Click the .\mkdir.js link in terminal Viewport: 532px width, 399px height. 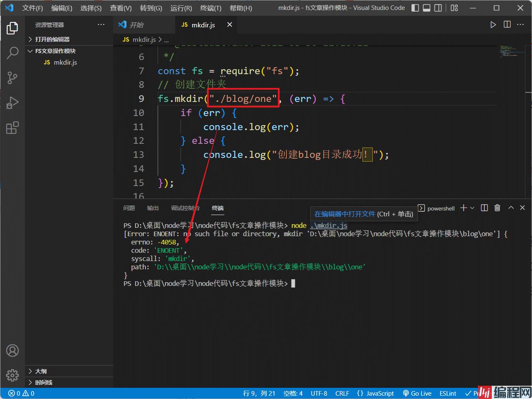328,225
